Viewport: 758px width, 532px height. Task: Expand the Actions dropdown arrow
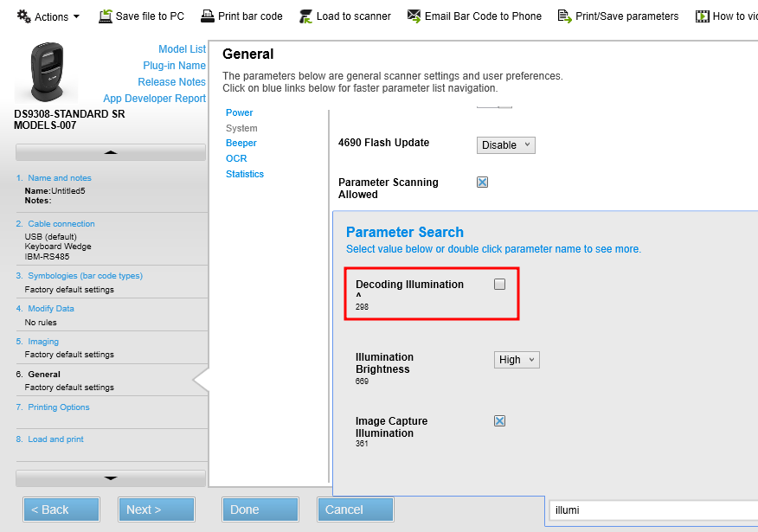pyautogui.click(x=76, y=17)
